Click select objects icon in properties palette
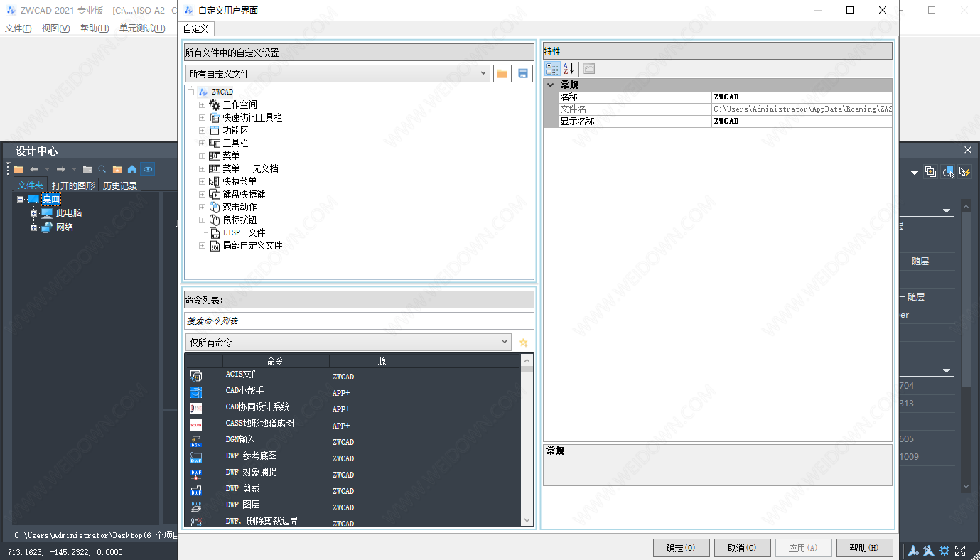Image resolution: width=980 pixels, height=560 pixels. click(947, 172)
